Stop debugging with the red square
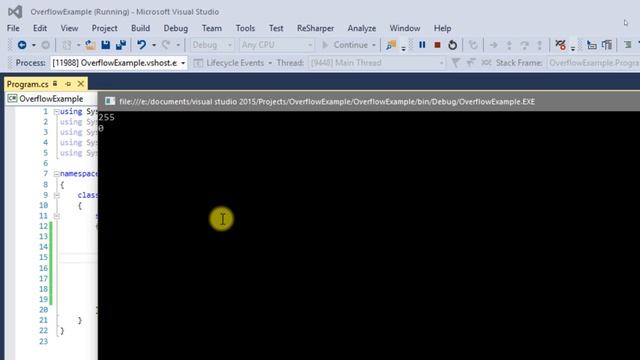640x360 pixels. 437,45
